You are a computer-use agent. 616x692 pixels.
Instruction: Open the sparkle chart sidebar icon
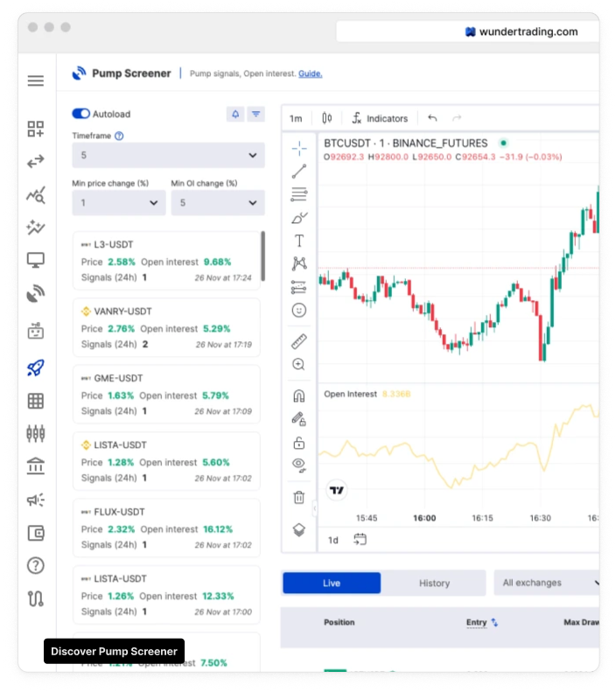tap(36, 227)
